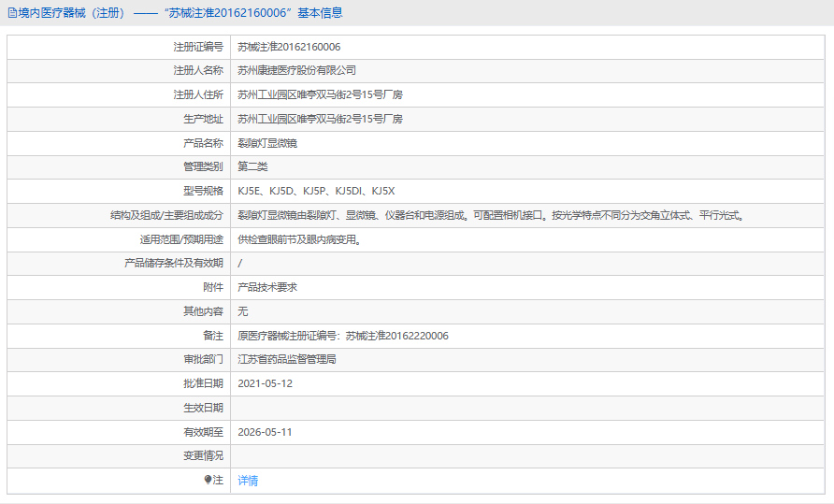Select registration number value 苏械注准20162160006
The height and width of the screenshot is (504, 834).
pos(289,47)
